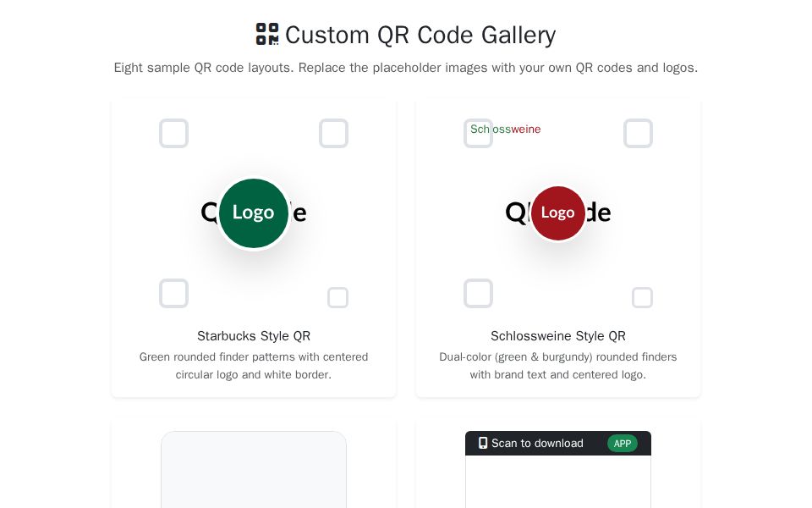This screenshot has height=508, width=812.
Task: Select the burgundy Logo circle on the Schlossweine card
Action: pos(558,213)
